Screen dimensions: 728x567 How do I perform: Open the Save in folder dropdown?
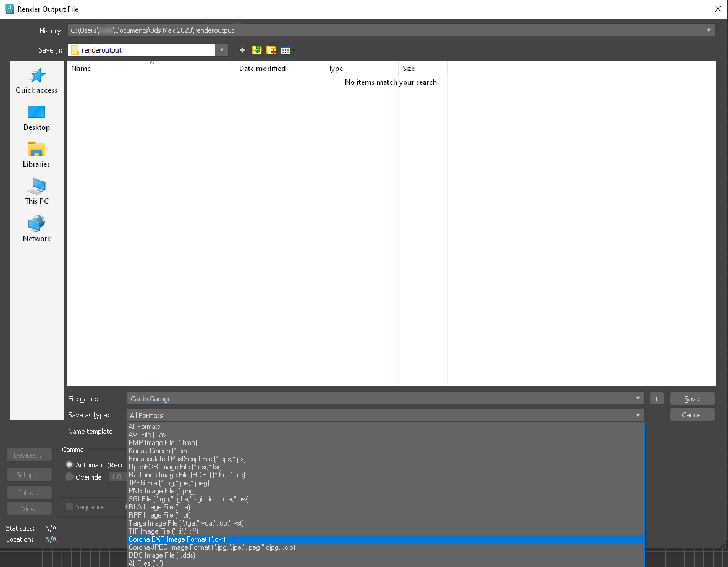point(221,50)
